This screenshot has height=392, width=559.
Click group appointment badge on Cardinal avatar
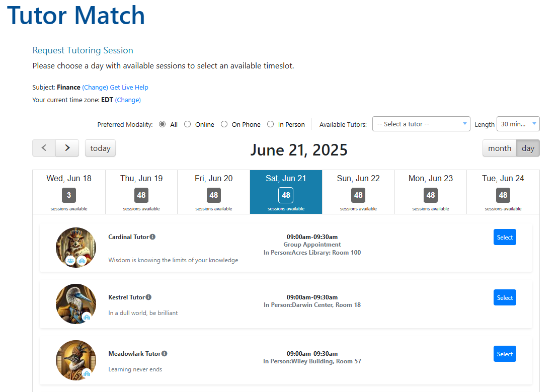point(70,261)
